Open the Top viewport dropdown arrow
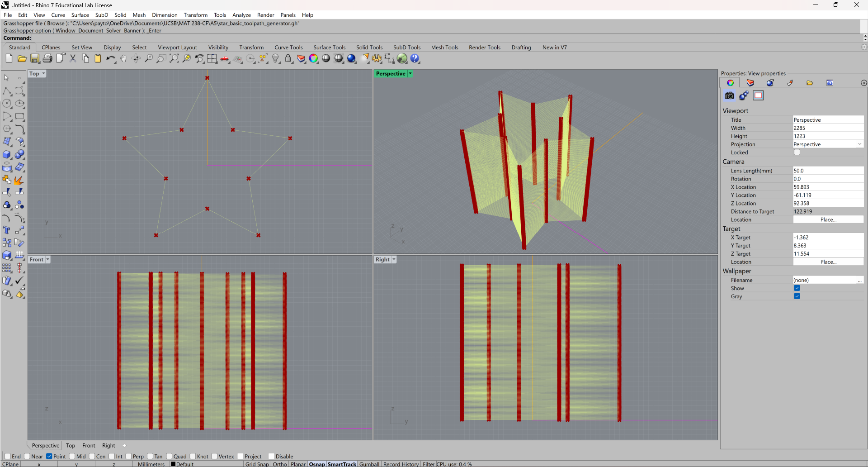 click(43, 74)
